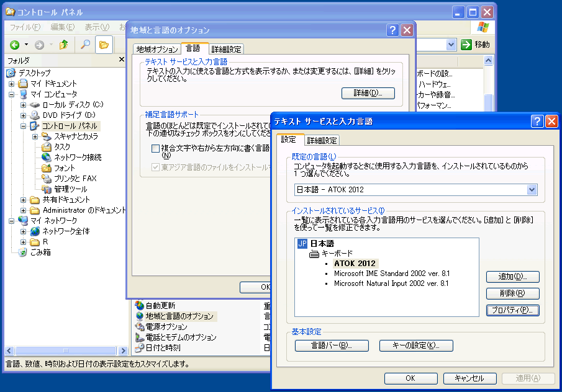Open 言語バー(B)... settings
This screenshot has height=392, width=562.
click(x=332, y=346)
